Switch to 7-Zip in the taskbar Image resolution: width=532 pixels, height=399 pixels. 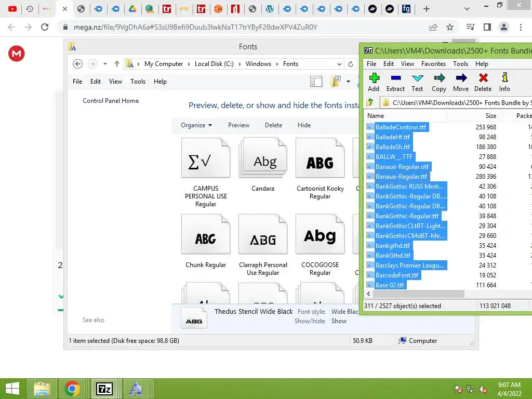[x=104, y=389]
